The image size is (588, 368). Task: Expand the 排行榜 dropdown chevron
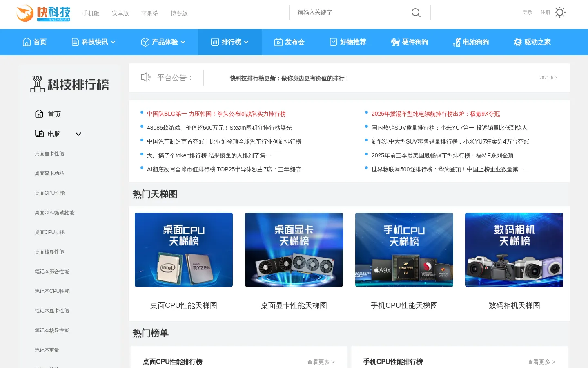point(246,42)
